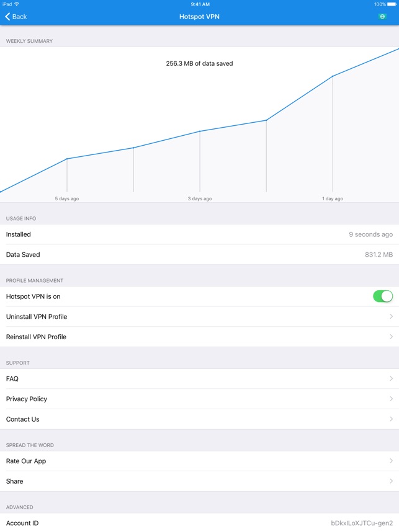The image size is (399, 532).
Task: Tap the battery indicator icon
Action: [x=392, y=4]
